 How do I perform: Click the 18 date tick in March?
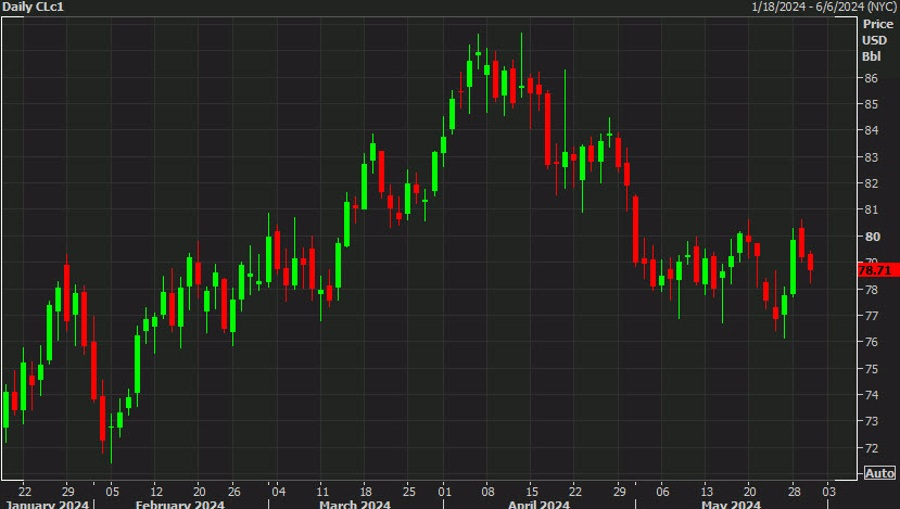click(366, 492)
